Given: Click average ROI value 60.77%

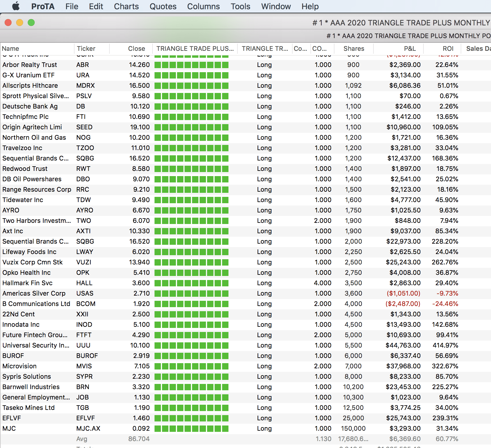Looking at the screenshot, I should click(x=447, y=439).
